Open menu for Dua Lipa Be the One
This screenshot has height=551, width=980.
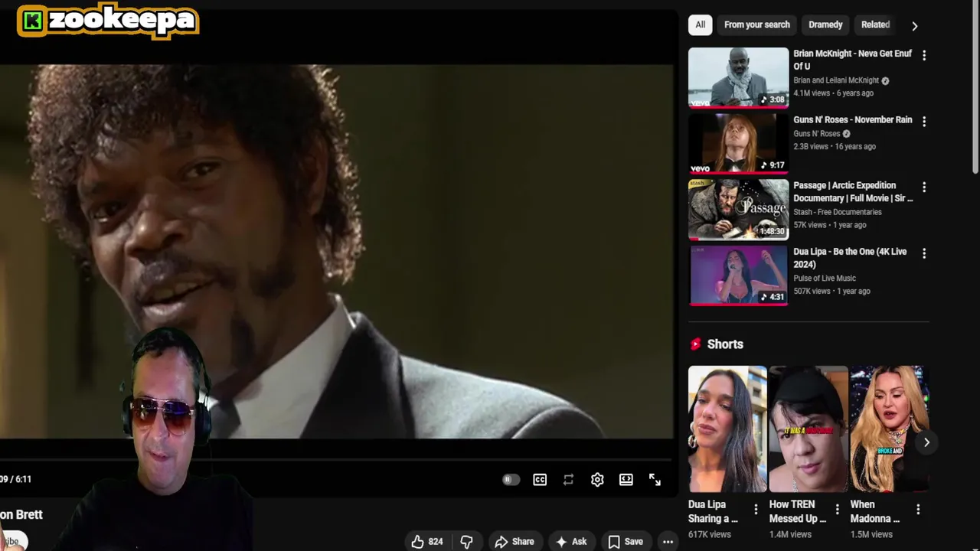click(x=924, y=253)
